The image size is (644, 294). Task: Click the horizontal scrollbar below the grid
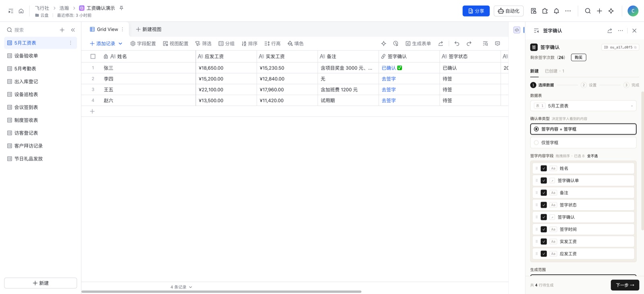click(221, 292)
